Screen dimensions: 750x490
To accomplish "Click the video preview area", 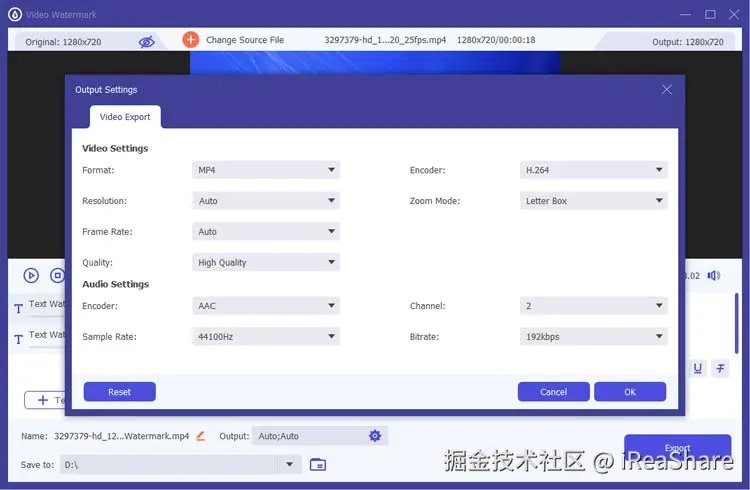I will point(375,63).
